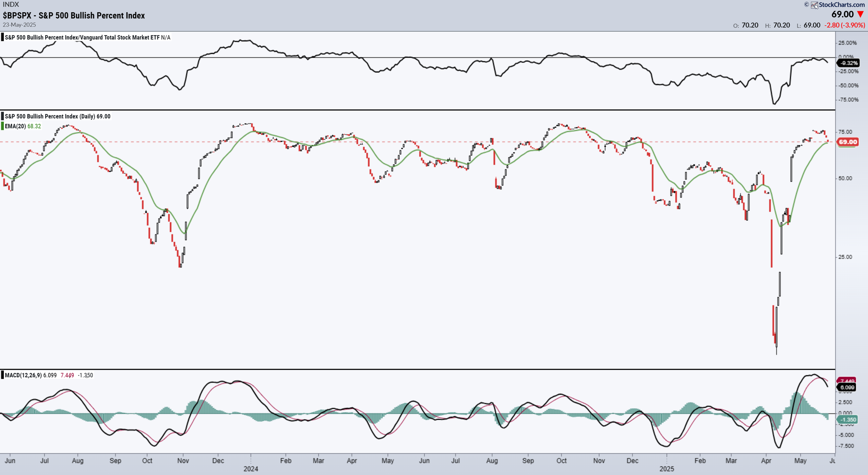868x475 pixels.
Task: Select the $BPSPX - S&P 500 Bullish Percent Index title
Action: coord(74,16)
